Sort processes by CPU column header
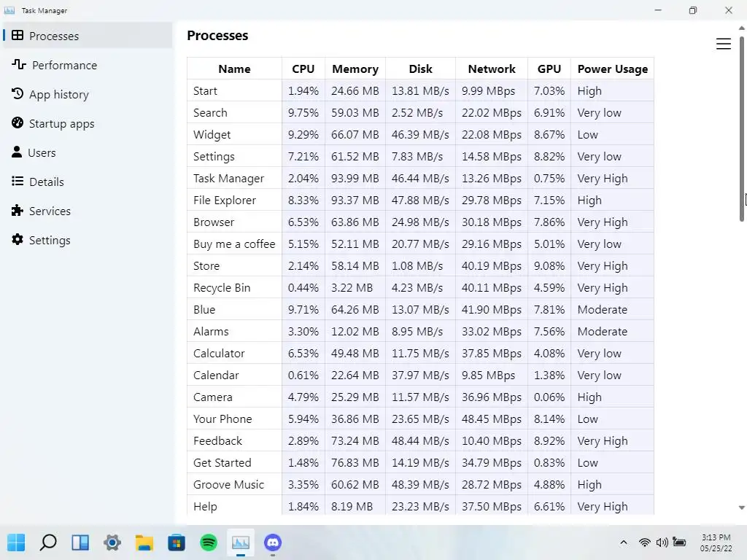 [x=303, y=69]
